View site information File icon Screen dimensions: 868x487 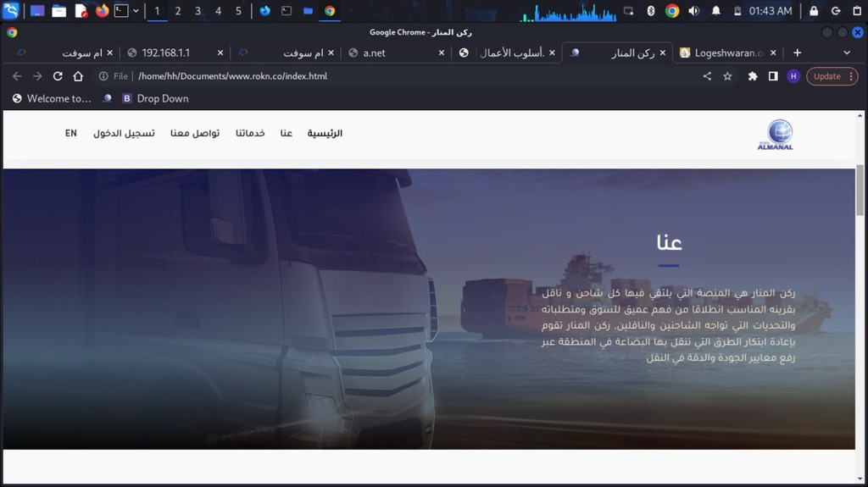(114, 76)
